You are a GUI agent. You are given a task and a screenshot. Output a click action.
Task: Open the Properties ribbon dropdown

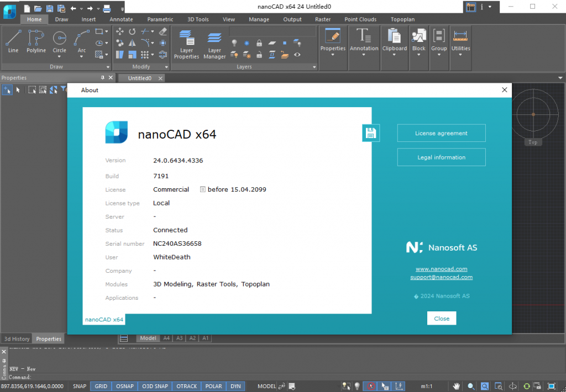point(333,55)
